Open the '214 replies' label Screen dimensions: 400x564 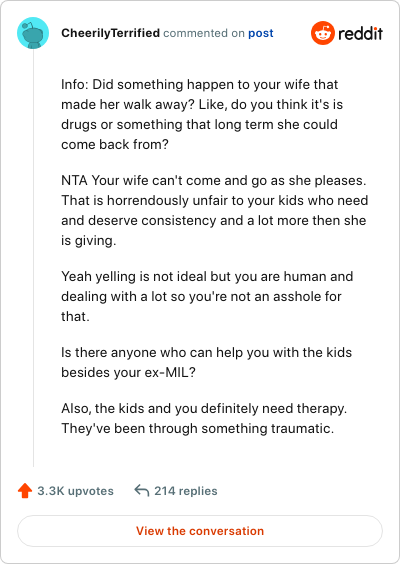point(186,491)
